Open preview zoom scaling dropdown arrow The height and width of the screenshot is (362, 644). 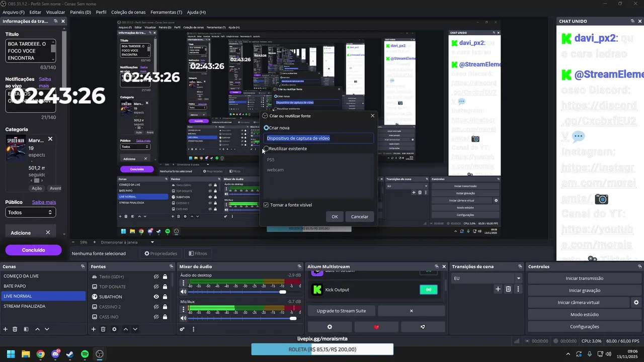pyautogui.click(x=152, y=242)
